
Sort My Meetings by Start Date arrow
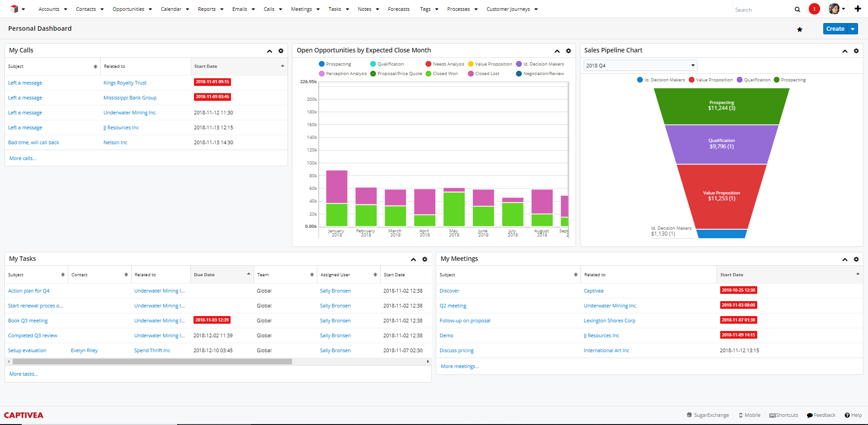[858, 274]
